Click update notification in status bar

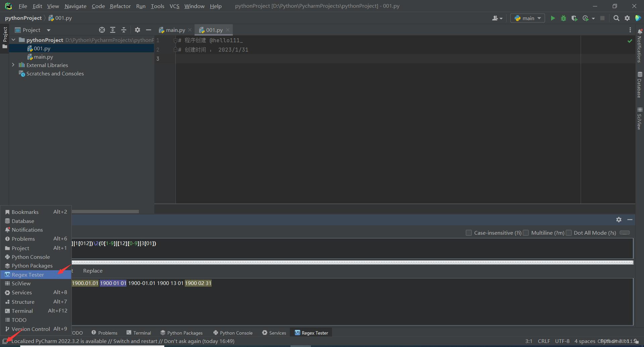tap(123, 341)
